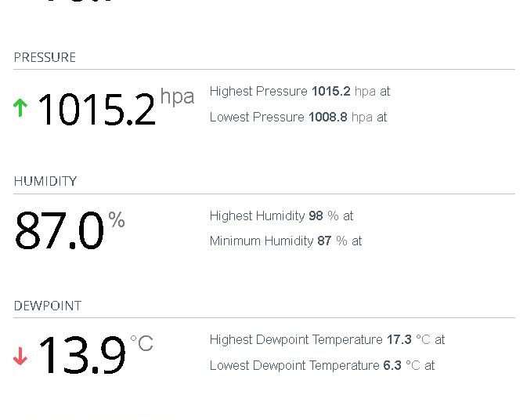
Task: Click the large 87.0 humidity reading
Action: [60, 232]
